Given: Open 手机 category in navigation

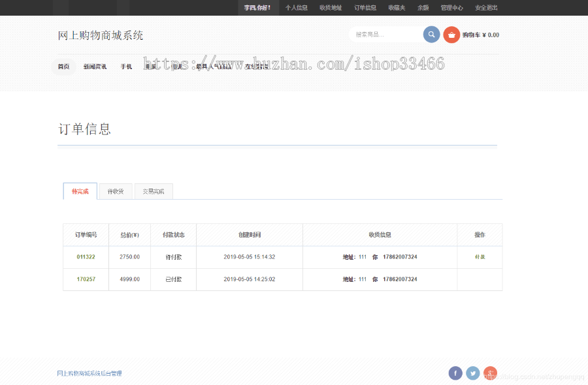Looking at the screenshot, I should coord(126,67).
